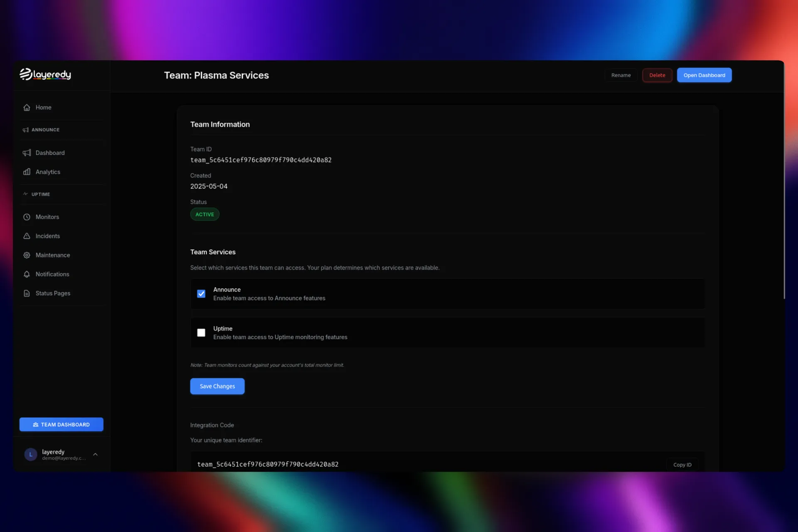Click the Status Pages document icon

27,293
